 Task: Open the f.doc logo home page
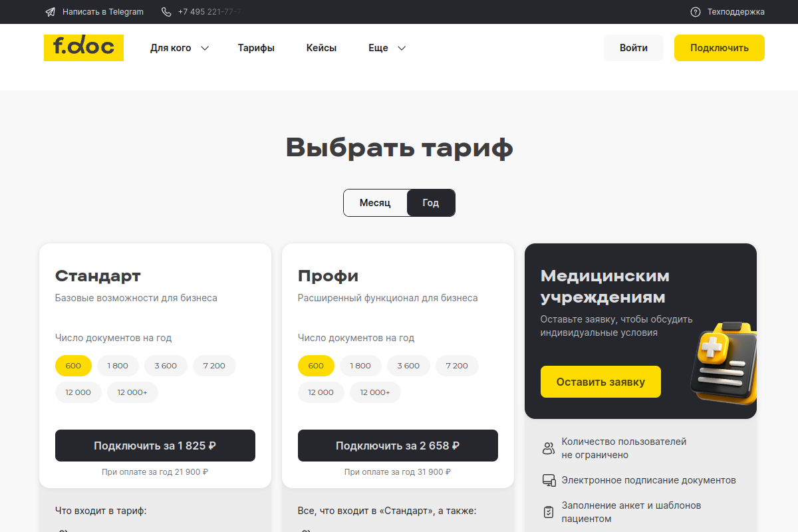pos(84,47)
